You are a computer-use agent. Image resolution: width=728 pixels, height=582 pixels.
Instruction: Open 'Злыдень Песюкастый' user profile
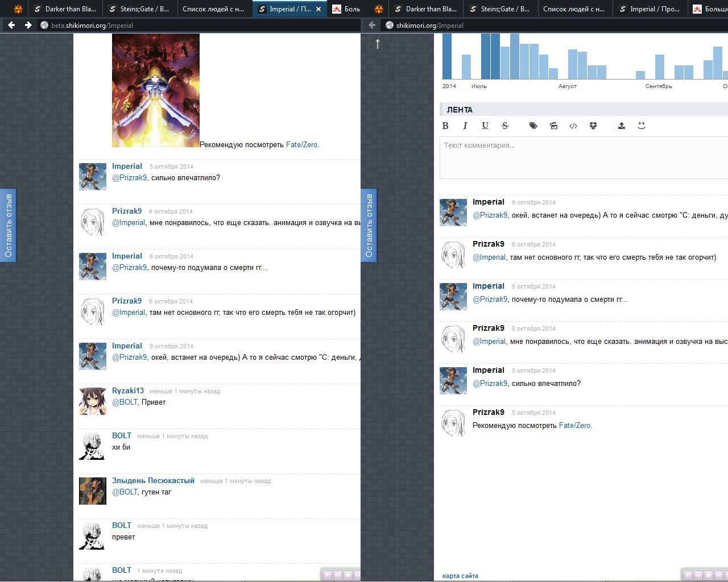click(153, 480)
